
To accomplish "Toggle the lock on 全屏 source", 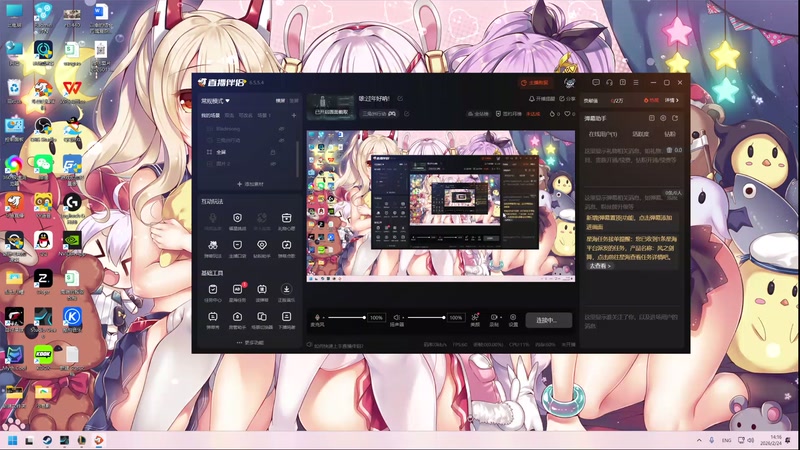I will [x=273, y=152].
